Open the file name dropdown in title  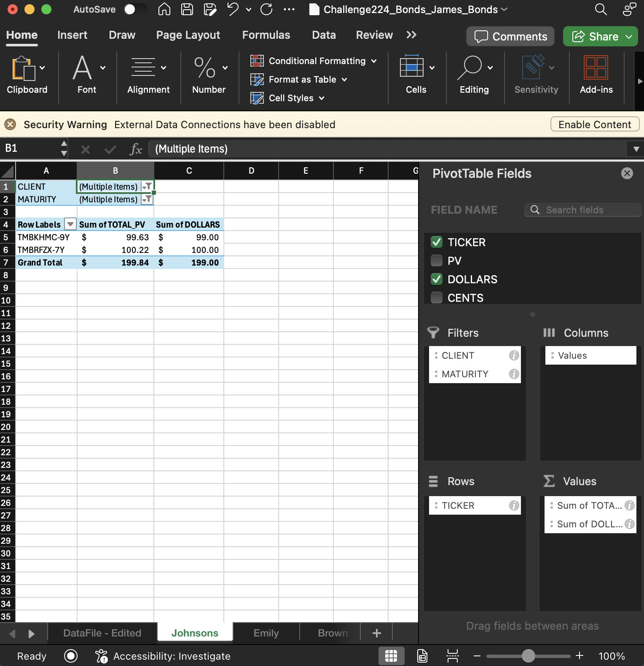tap(504, 9)
